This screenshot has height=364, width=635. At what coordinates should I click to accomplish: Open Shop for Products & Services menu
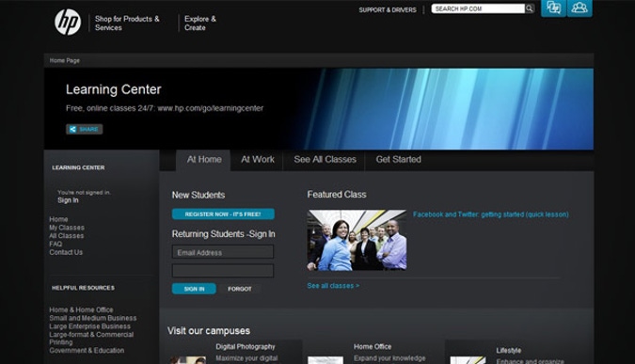pyautogui.click(x=127, y=24)
